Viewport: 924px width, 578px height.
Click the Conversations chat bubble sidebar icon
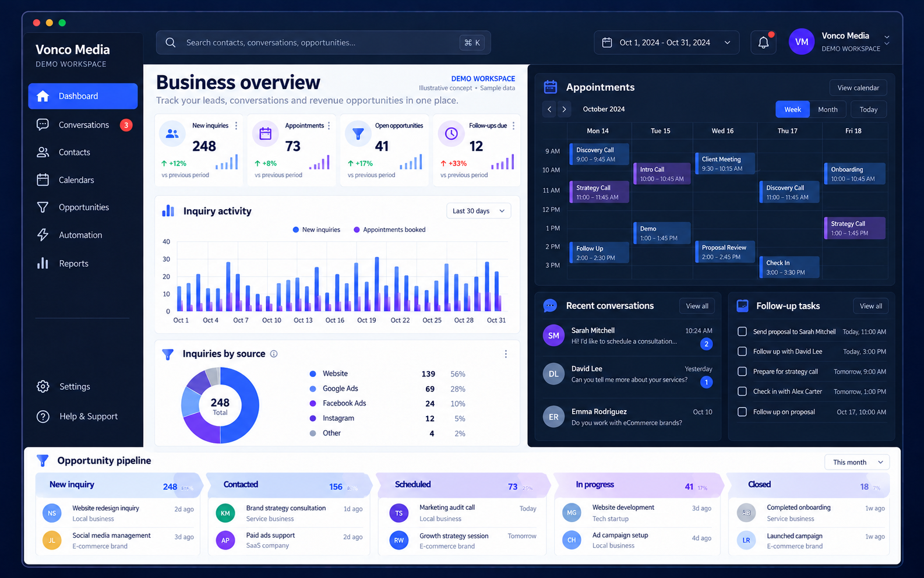[43, 125]
